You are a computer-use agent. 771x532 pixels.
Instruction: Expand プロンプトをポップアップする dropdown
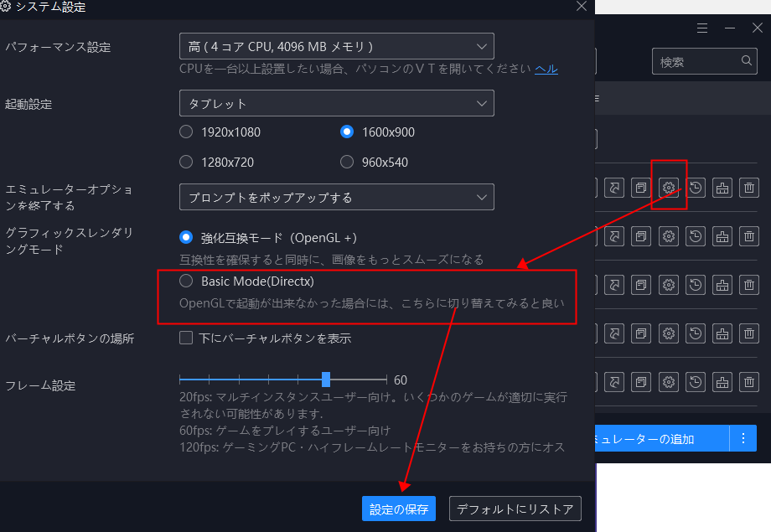coord(336,197)
